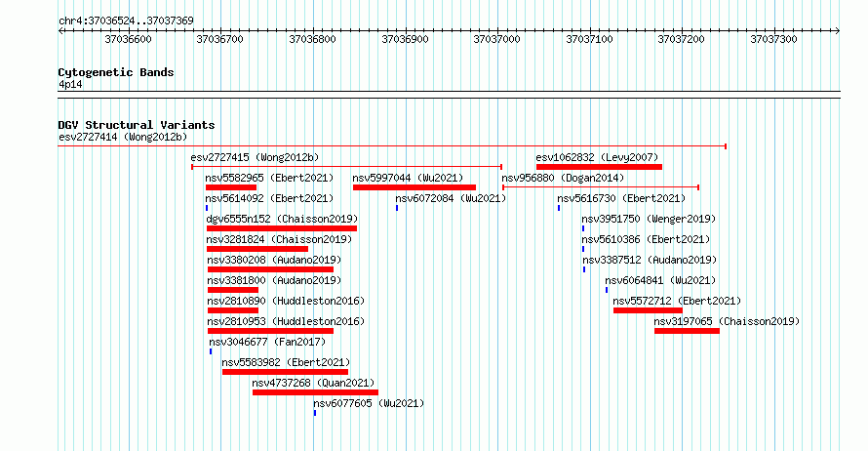Select the red bar under nsv3380208
868x451 pixels.
(271, 269)
